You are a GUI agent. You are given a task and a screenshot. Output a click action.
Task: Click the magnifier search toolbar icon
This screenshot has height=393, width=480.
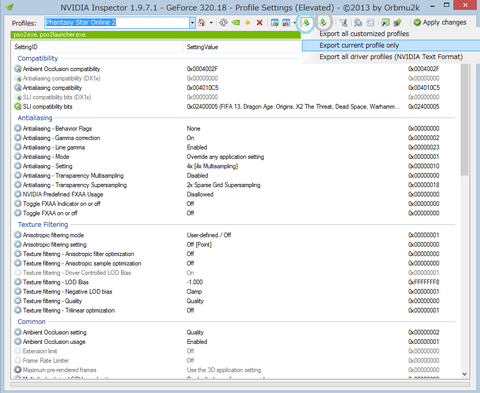358,23
